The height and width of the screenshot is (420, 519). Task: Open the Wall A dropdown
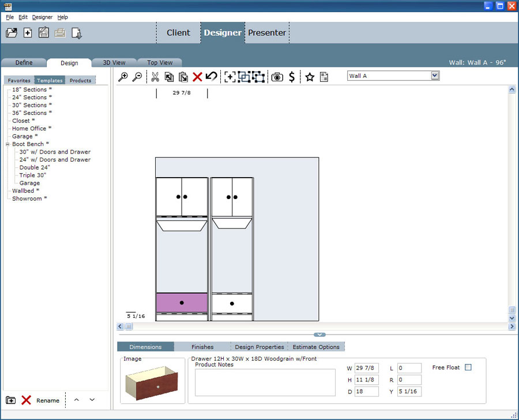pos(435,76)
